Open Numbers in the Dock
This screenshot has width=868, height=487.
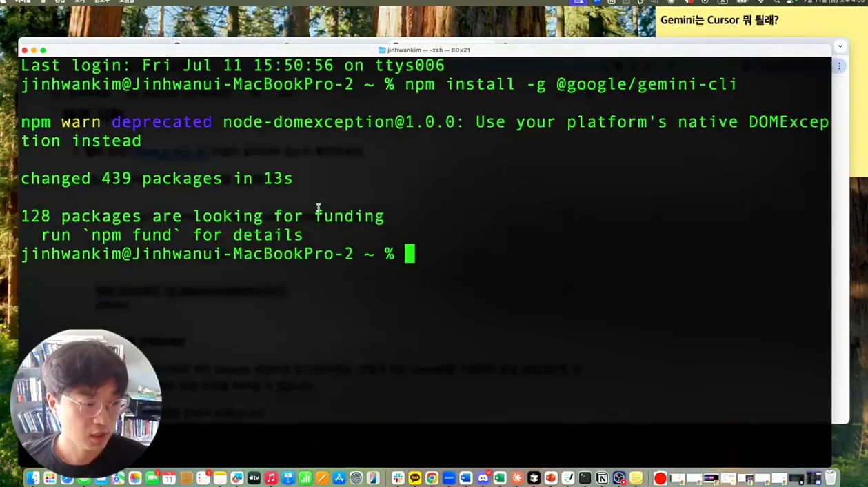(x=305, y=478)
